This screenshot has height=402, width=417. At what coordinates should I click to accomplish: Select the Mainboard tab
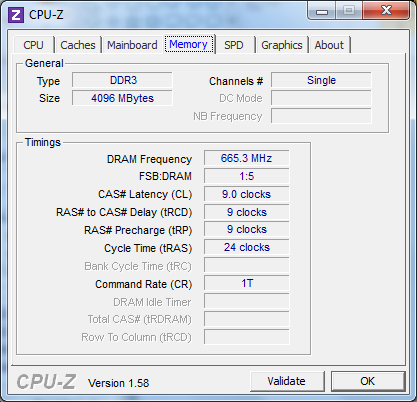point(132,45)
